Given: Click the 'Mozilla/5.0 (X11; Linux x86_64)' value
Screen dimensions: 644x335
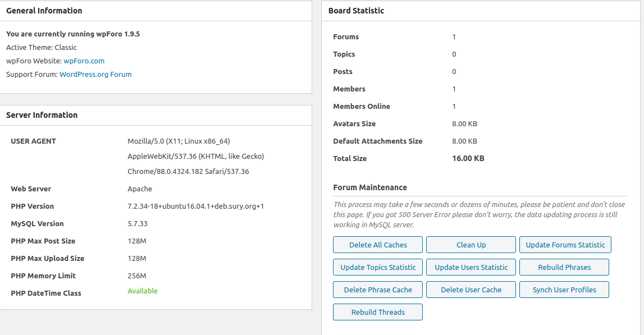Looking at the screenshot, I should (x=179, y=141).
